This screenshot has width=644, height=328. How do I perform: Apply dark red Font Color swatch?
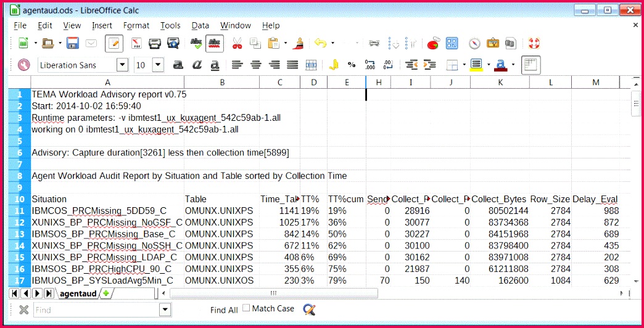(501, 65)
